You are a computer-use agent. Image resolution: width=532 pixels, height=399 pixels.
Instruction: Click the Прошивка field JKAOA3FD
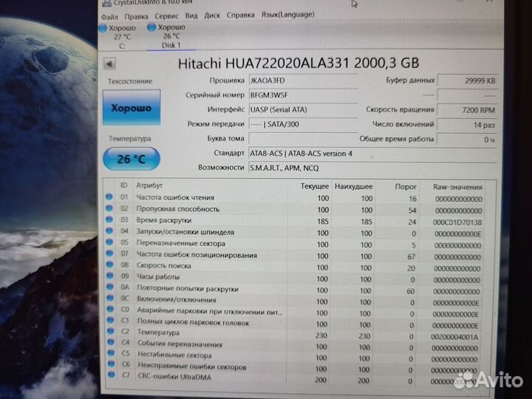(304, 81)
